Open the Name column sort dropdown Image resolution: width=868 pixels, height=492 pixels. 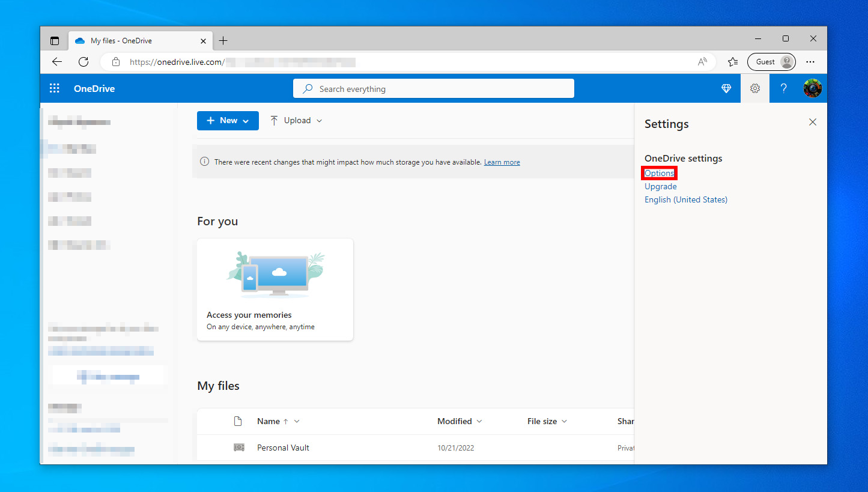coord(297,422)
